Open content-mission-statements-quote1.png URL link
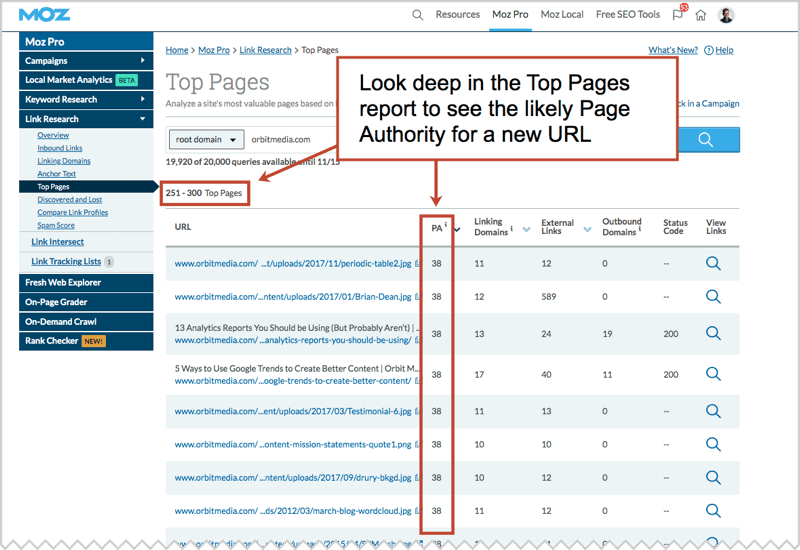 293,444
